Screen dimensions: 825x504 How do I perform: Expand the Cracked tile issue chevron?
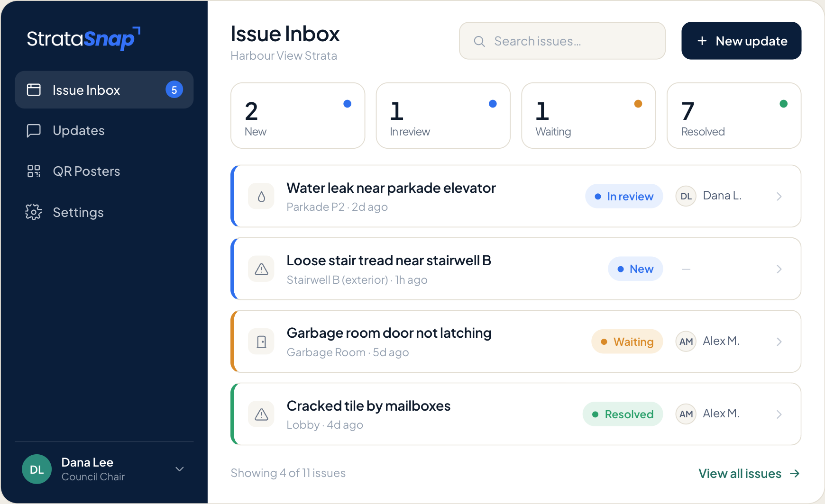[779, 414]
